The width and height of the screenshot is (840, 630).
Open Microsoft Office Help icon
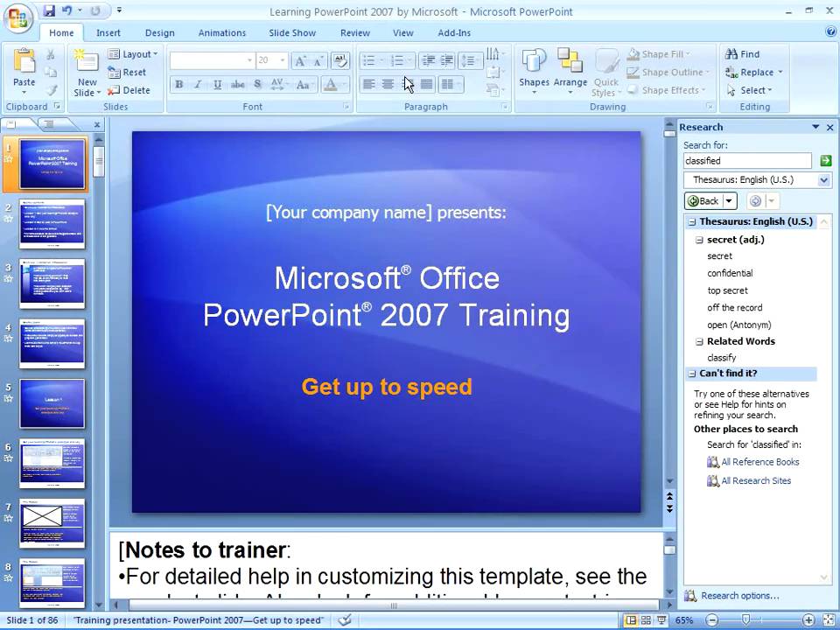[831, 31]
